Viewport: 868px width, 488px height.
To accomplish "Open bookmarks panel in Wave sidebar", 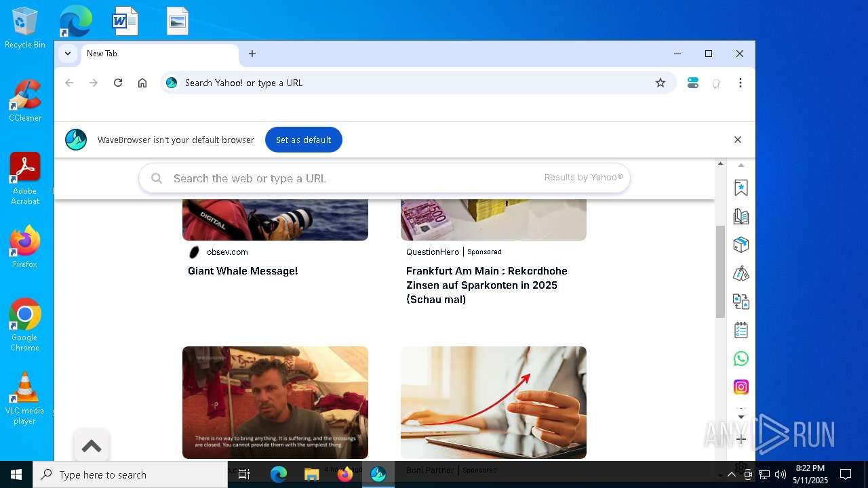I will 741,188.
